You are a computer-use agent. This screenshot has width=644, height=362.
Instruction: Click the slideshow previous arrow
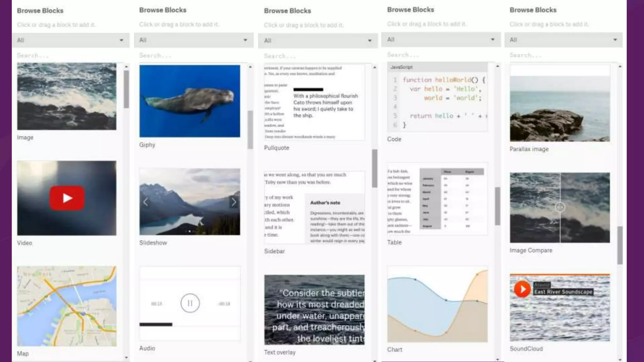point(146,202)
